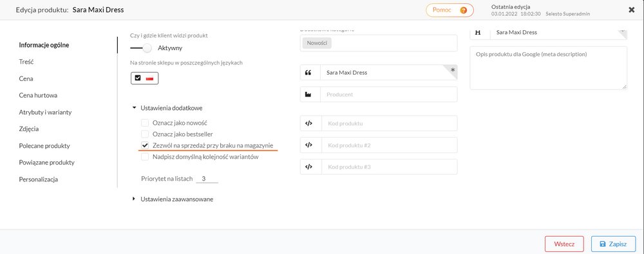644x254 pixels.
Task: Click the Producent input field
Action: tap(379, 95)
